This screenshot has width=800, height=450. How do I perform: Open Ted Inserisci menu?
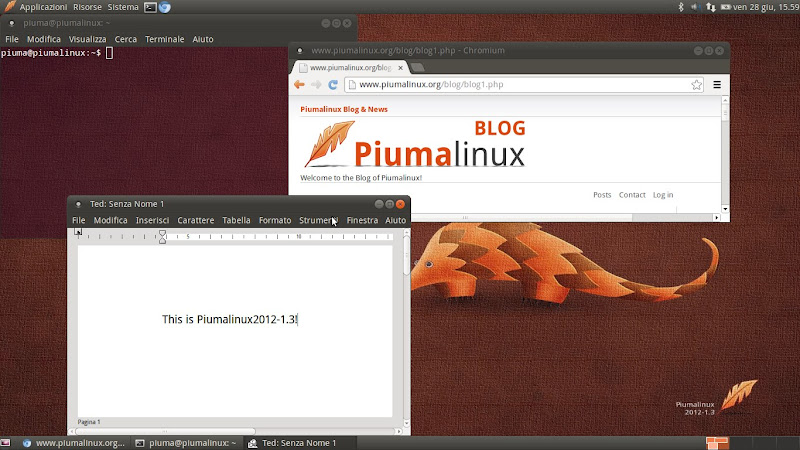[x=152, y=220]
